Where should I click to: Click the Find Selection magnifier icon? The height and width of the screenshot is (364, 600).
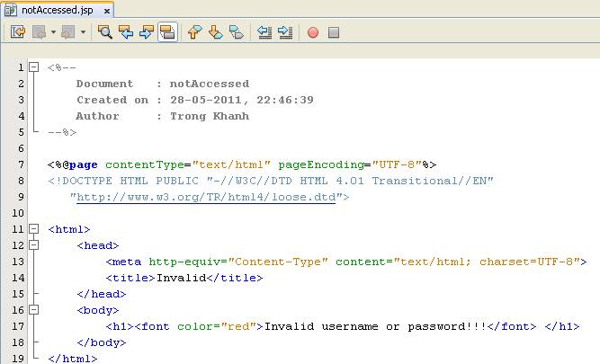point(104,32)
